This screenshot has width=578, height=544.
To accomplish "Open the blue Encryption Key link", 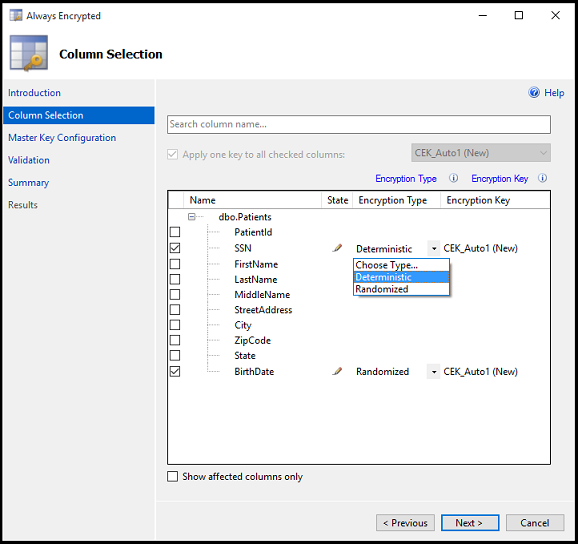I will 499,179.
